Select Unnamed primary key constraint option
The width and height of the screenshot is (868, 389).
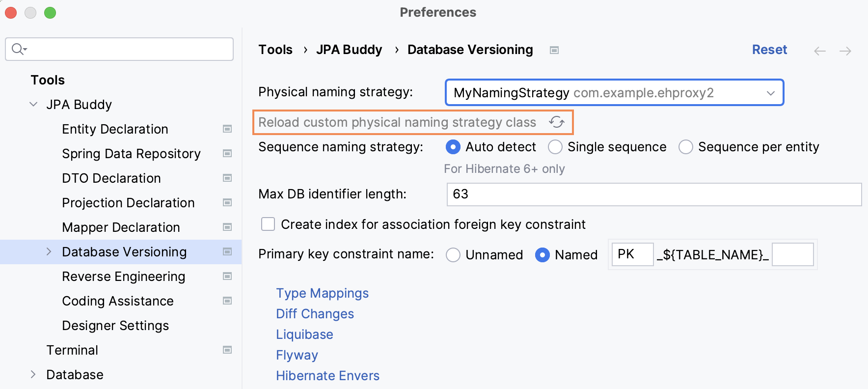coord(453,255)
